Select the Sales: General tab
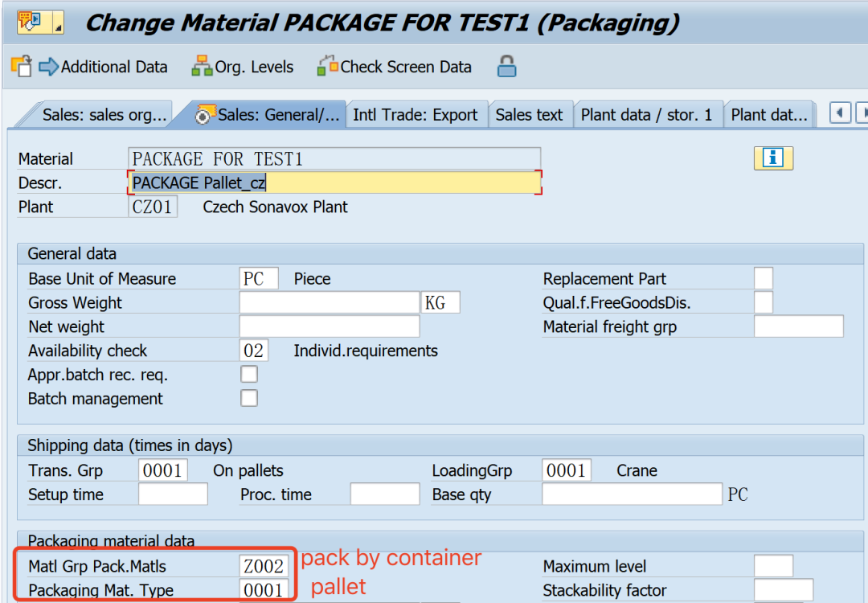 (268, 115)
